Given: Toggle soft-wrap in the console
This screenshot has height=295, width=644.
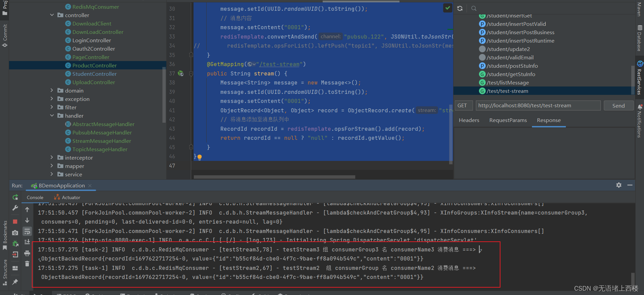Looking at the screenshot, I should point(27,231).
